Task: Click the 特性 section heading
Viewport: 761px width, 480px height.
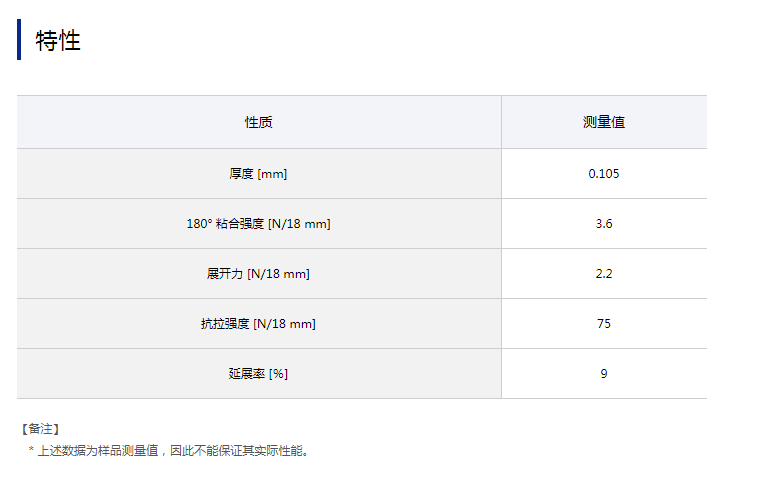Action: pos(58,41)
